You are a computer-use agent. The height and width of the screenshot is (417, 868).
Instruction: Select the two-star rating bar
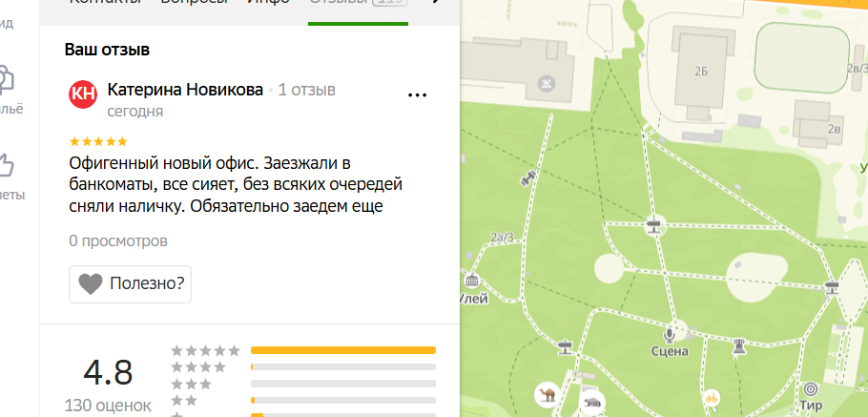pos(343,400)
